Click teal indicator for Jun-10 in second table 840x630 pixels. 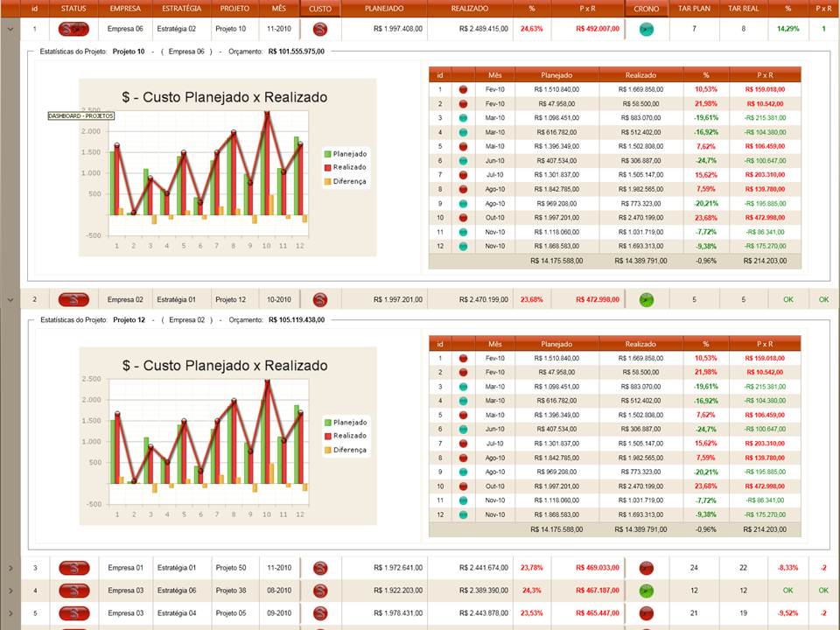464,429
